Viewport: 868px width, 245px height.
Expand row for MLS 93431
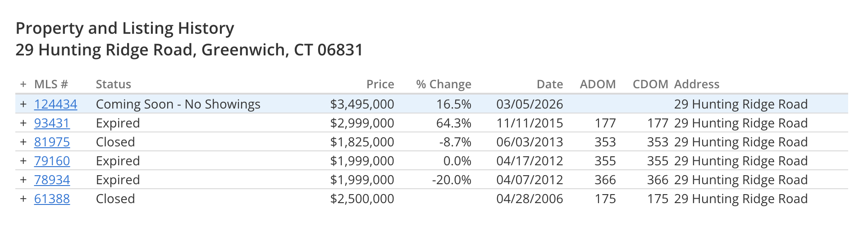[23, 123]
